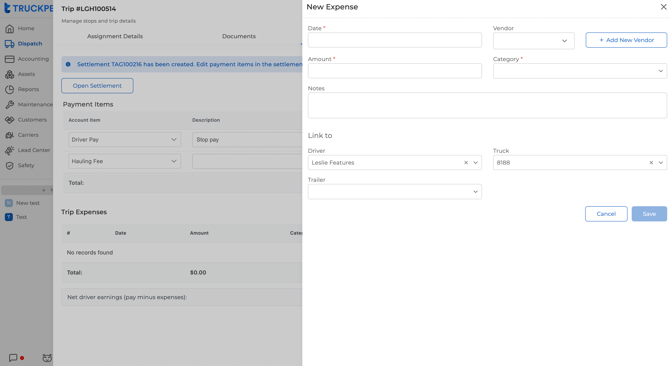Open the Maintenance wrench icon
Screen dimensions: 670x366
click(x=9, y=105)
